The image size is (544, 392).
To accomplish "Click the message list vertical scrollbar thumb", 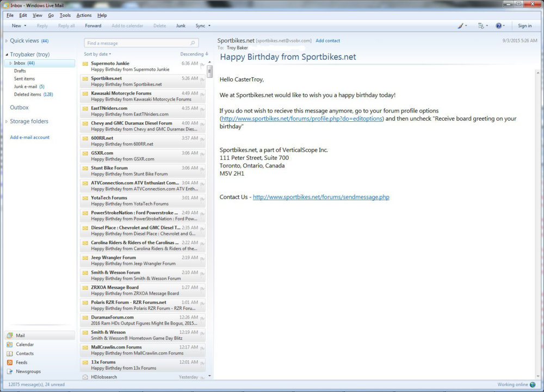I will point(209,71).
